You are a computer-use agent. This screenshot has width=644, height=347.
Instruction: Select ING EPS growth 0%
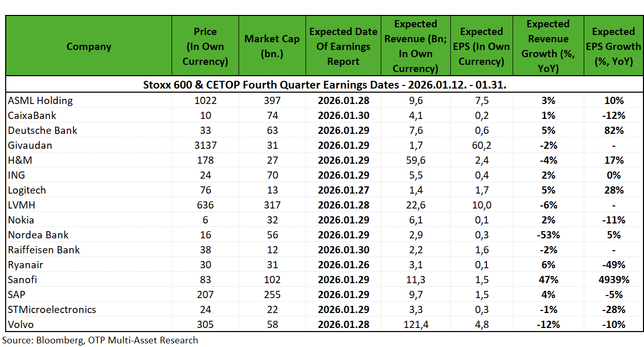[x=614, y=175]
